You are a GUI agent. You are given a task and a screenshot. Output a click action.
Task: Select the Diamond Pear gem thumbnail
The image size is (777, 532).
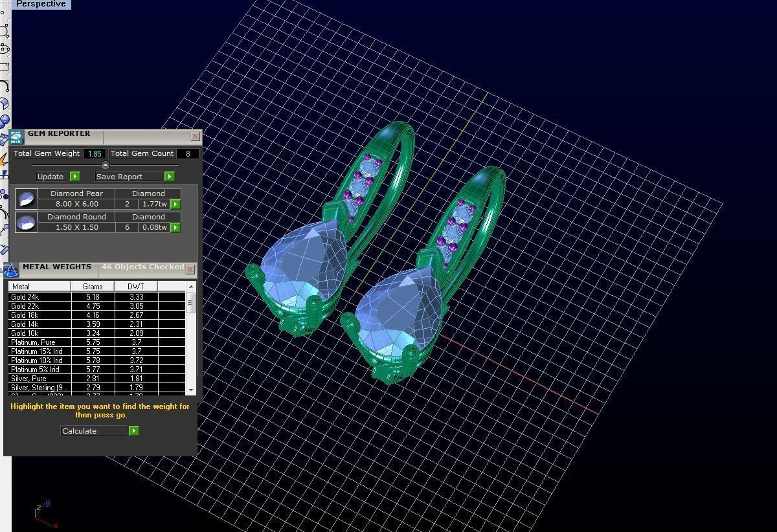tap(27, 199)
